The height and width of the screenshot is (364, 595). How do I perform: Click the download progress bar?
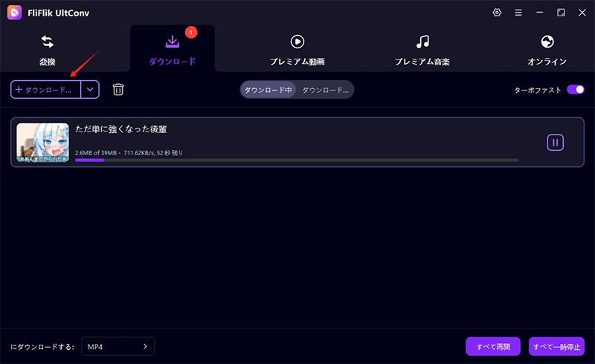[297, 160]
